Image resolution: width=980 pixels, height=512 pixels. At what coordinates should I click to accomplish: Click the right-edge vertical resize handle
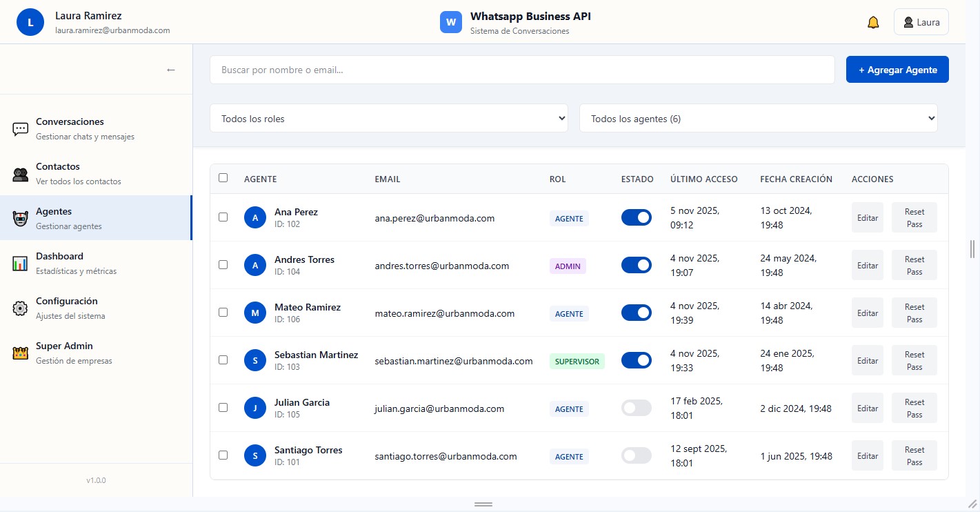click(972, 248)
